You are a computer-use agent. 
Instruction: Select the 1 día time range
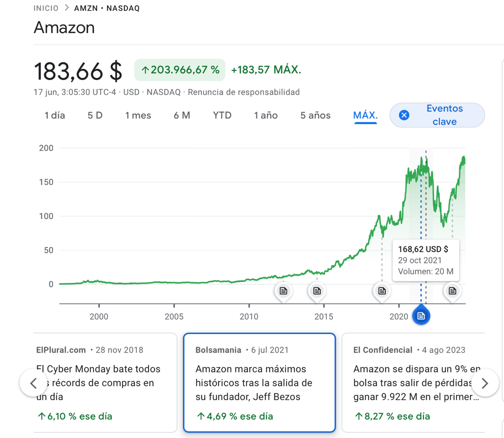[x=55, y=116]
